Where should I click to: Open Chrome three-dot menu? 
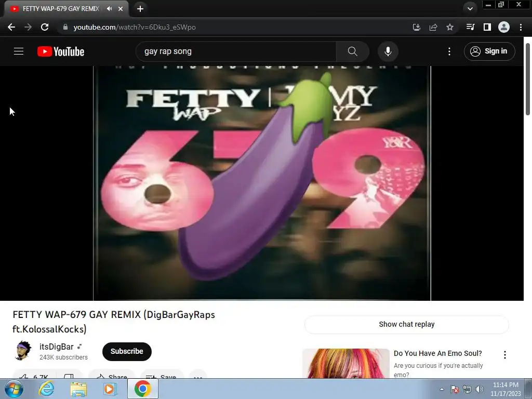tap(521, 27)
